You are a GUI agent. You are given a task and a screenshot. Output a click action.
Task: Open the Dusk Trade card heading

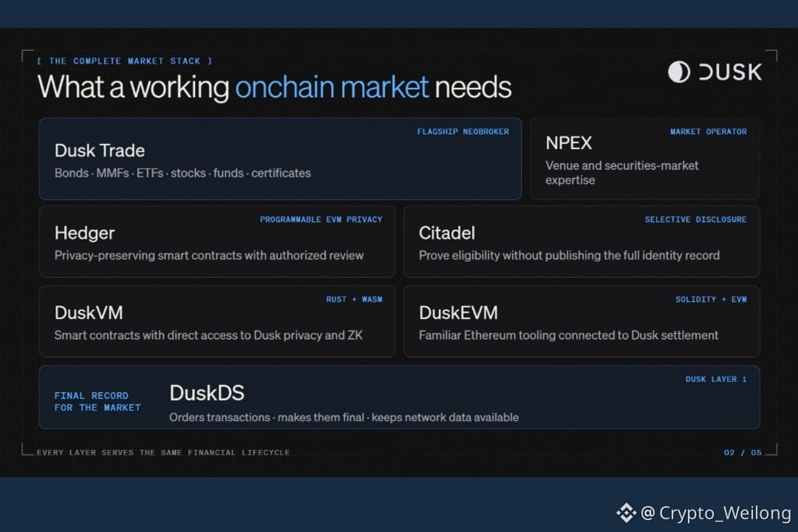click(x=100, y=151)
